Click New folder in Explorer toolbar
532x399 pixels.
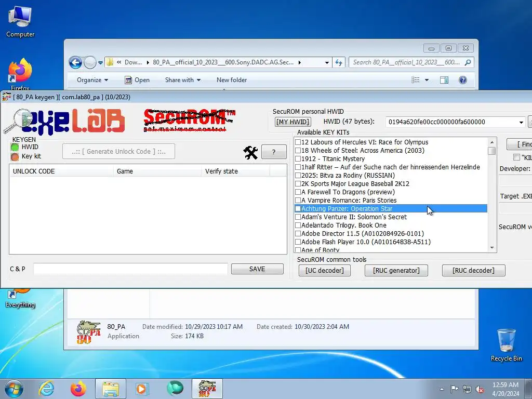pyautogui.click(x=232, y=80)
